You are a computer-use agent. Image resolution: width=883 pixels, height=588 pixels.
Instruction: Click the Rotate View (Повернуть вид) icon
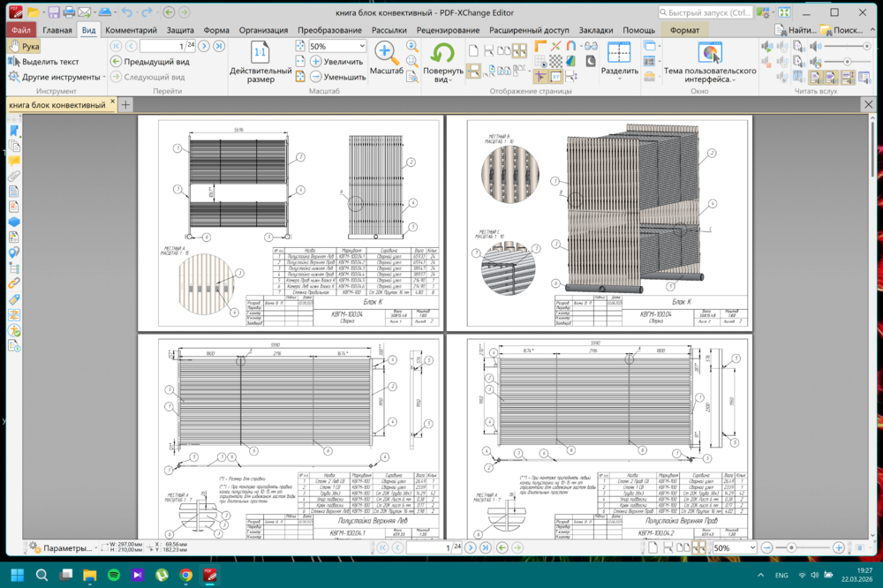[442, 53]
